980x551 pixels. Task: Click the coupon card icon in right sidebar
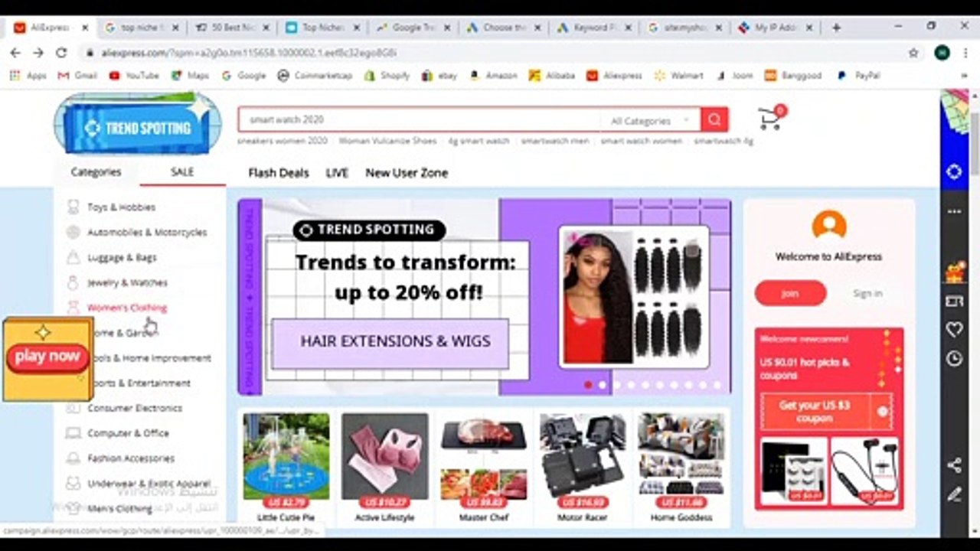954,302
